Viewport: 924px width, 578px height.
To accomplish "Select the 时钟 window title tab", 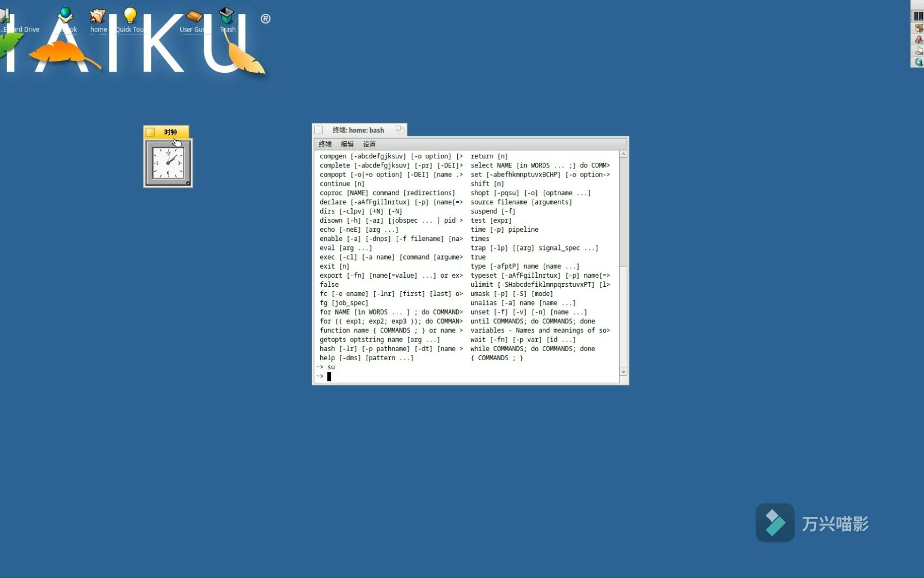I will click(x=171, y=132).
